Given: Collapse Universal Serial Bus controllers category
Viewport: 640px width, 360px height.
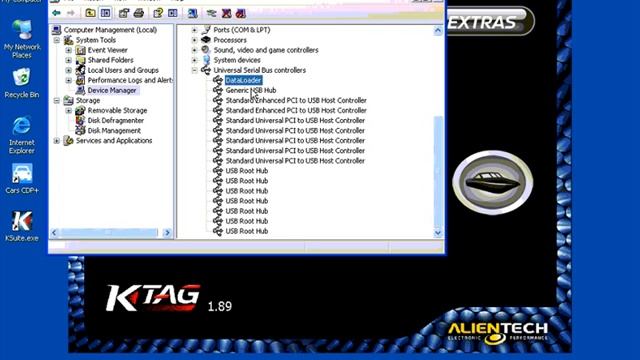Looking at the screenshot, I should 194,70.
